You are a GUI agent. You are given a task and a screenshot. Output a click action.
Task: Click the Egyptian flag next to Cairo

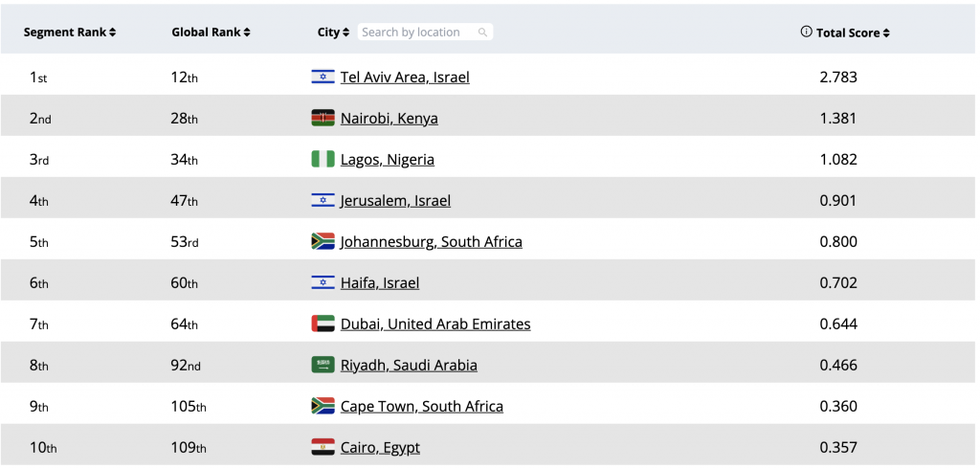click(323, 447)
